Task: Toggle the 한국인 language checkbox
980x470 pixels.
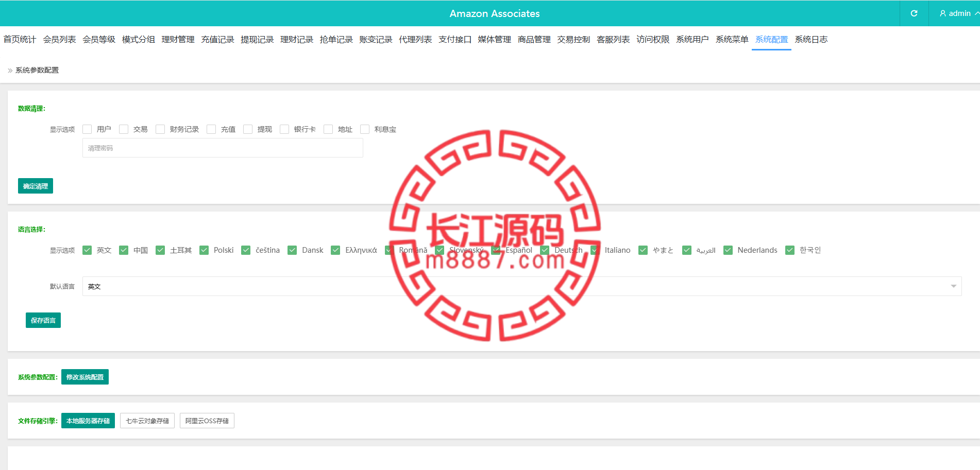Action: click(x=790, y=250)
